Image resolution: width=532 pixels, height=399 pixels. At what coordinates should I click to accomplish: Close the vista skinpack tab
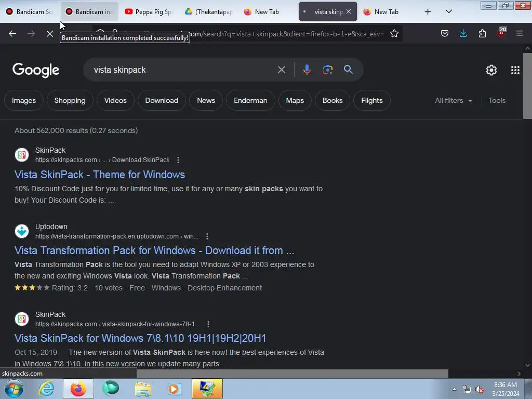(x=349, y=11)
